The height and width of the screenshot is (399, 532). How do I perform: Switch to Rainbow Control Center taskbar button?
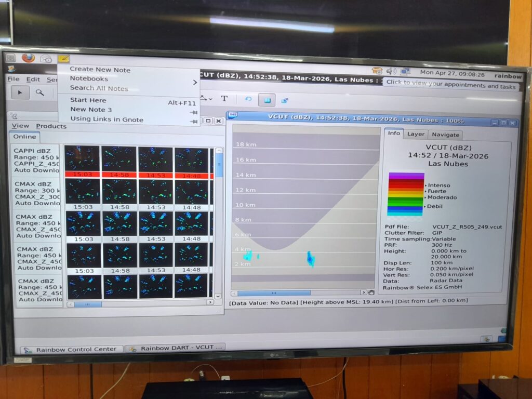point(72,350)
